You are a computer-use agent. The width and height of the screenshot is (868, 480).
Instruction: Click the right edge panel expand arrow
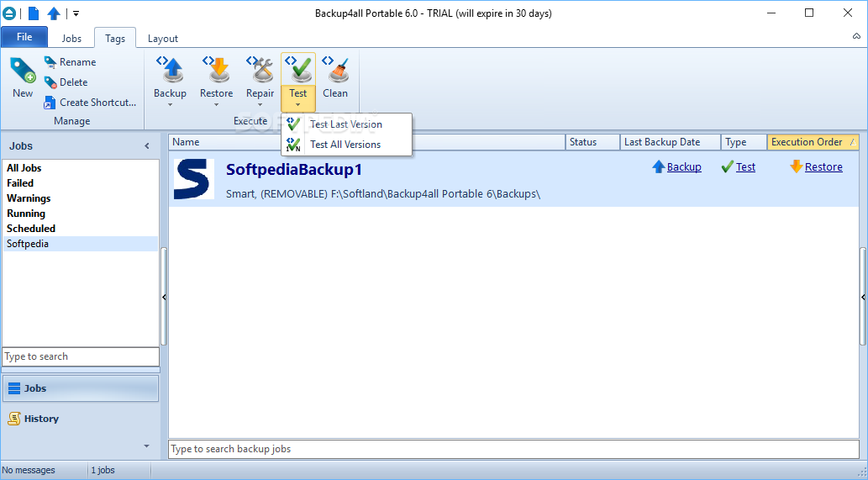[x=863, y=298]
